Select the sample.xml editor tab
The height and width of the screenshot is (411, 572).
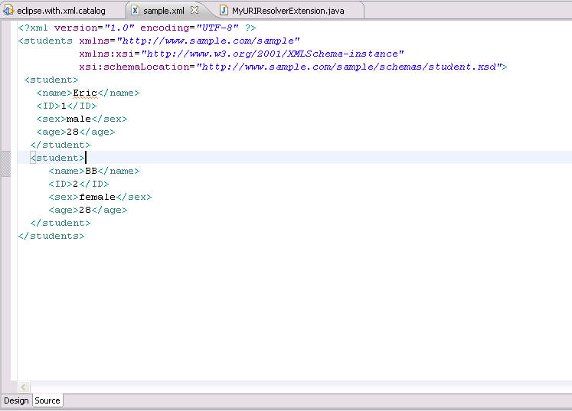(x=164, y=11)
